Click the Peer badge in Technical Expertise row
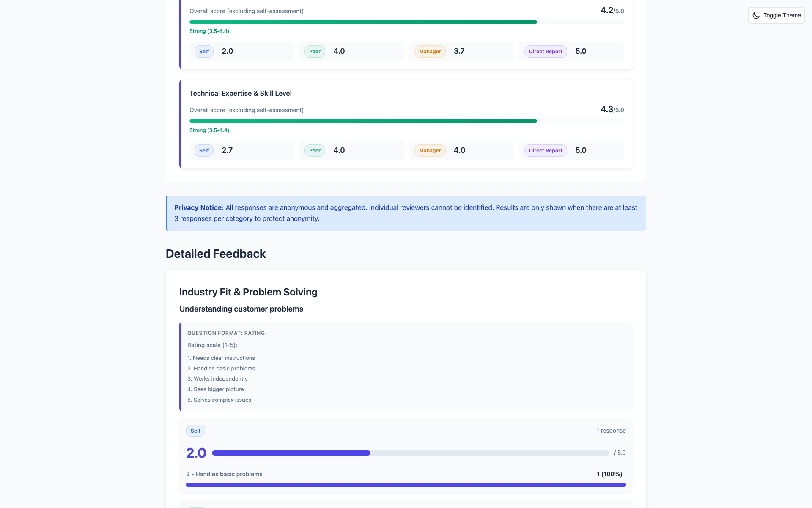This screenshot has width=812, height=508. click(314, 150)
